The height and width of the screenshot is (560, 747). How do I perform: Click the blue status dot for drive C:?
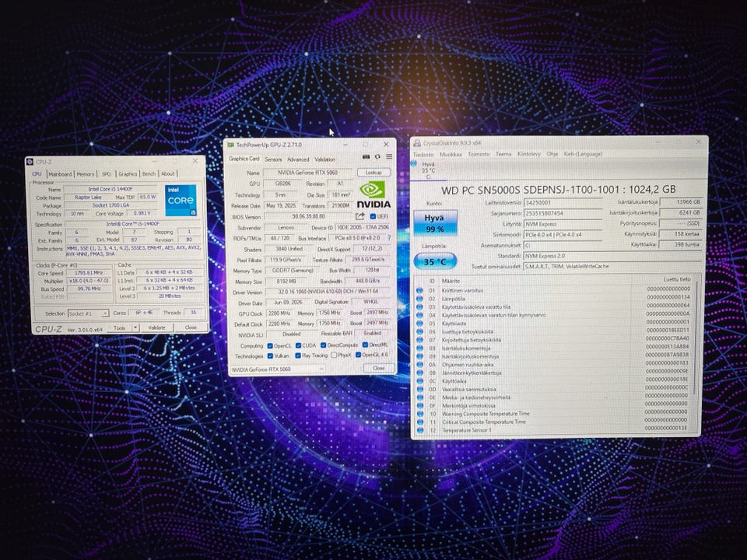414,164
